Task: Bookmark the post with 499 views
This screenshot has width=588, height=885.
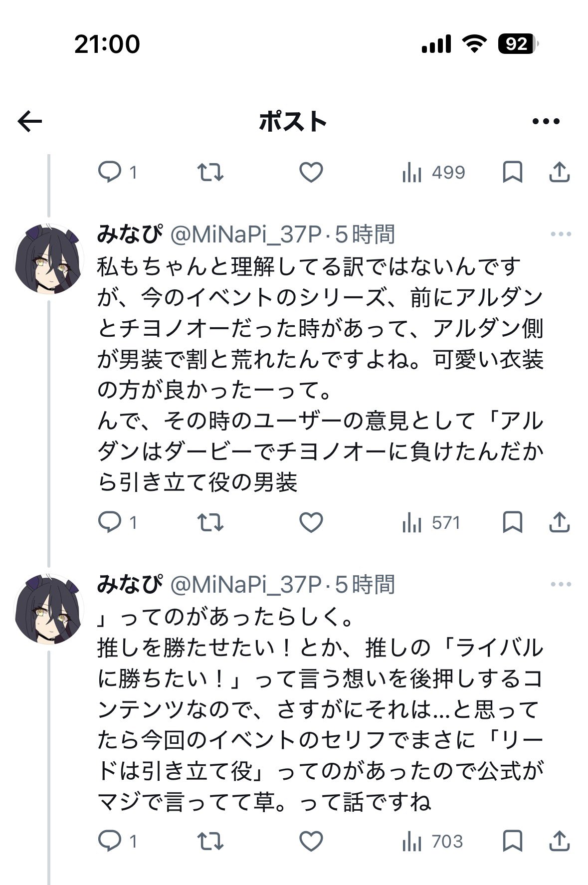Action: click(512, 173)
